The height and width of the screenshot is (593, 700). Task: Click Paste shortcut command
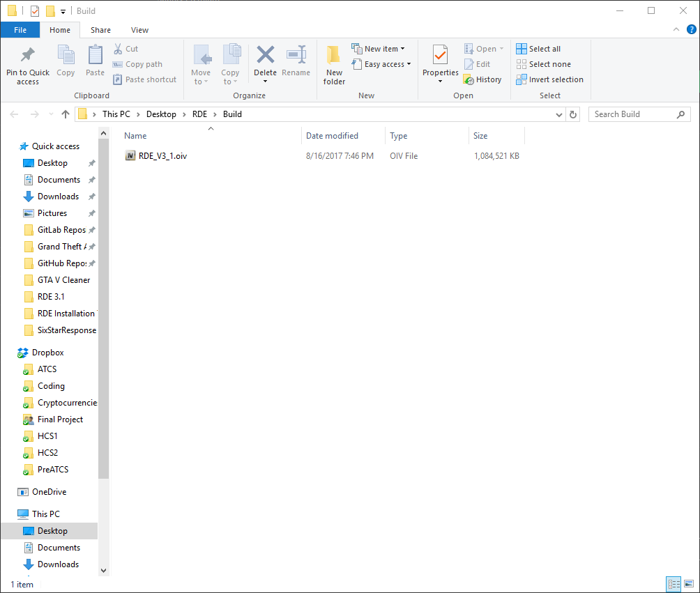click(x=144, y=79)
